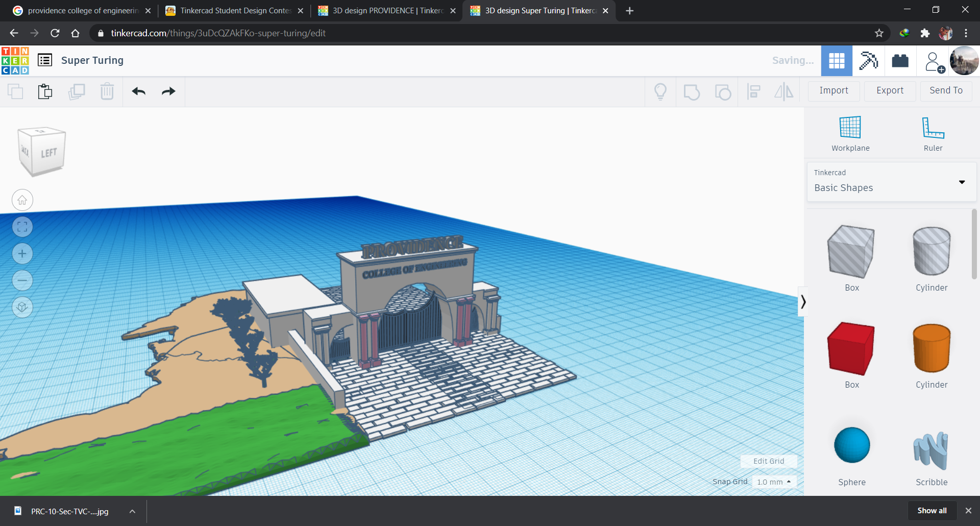Open the design list icon
The image size is (980, 526).
click(45, 60)
